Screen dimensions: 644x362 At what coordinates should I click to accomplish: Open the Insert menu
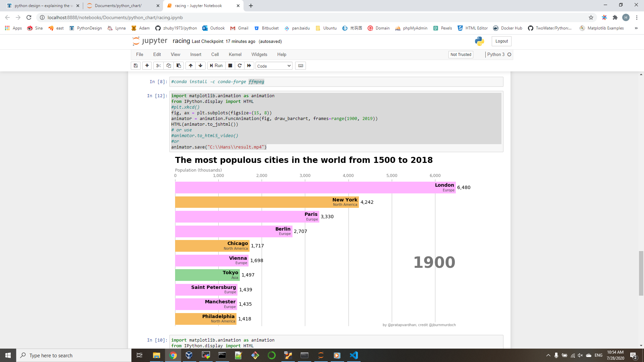[x=196, y=54]
